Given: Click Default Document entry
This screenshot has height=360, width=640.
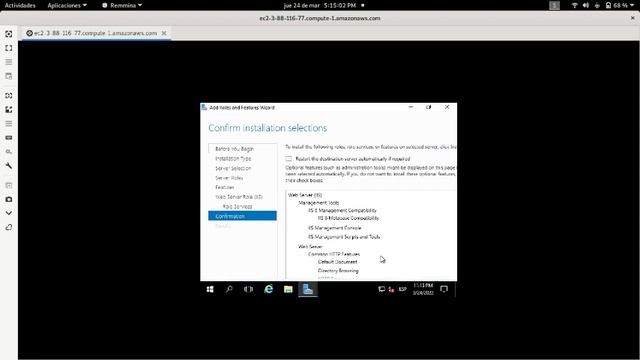Looking at the screenshot, I should tap(338, 262).
